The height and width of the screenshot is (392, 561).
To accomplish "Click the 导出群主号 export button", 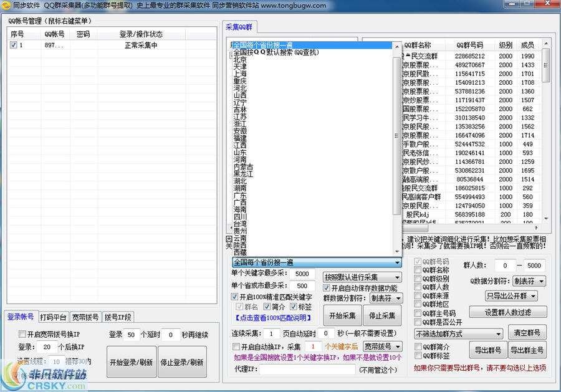I will click(527, 349).
